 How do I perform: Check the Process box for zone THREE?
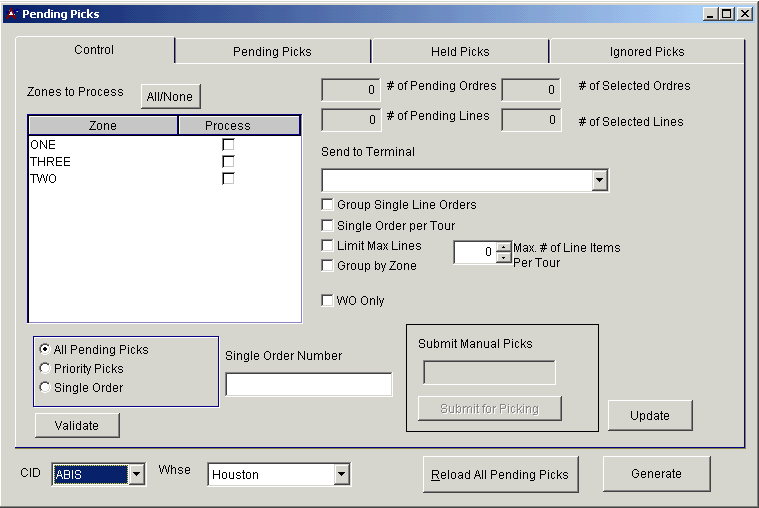pos(228,161)
